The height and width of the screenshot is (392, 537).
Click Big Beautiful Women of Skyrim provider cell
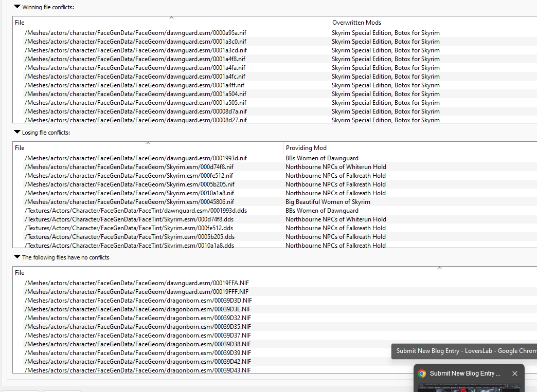[x=328, y=202]
